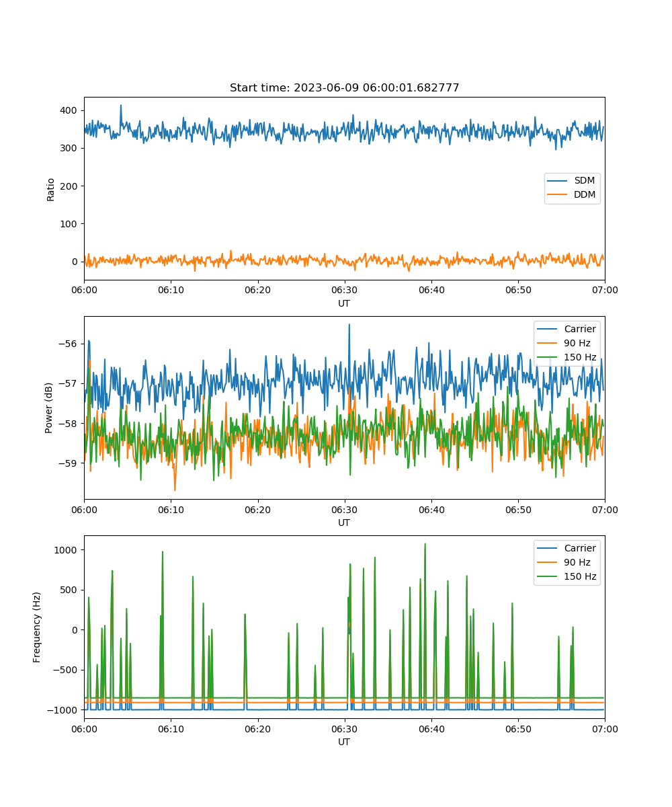Click 150 Hz legend entry in Frequency plot

coord(579,576)
